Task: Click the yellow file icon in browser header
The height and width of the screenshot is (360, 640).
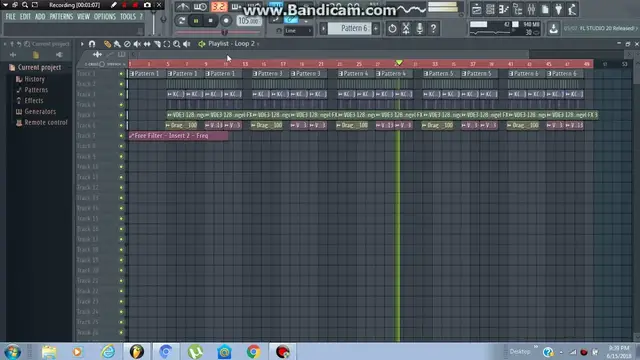Action: click(x=36, y=55)
